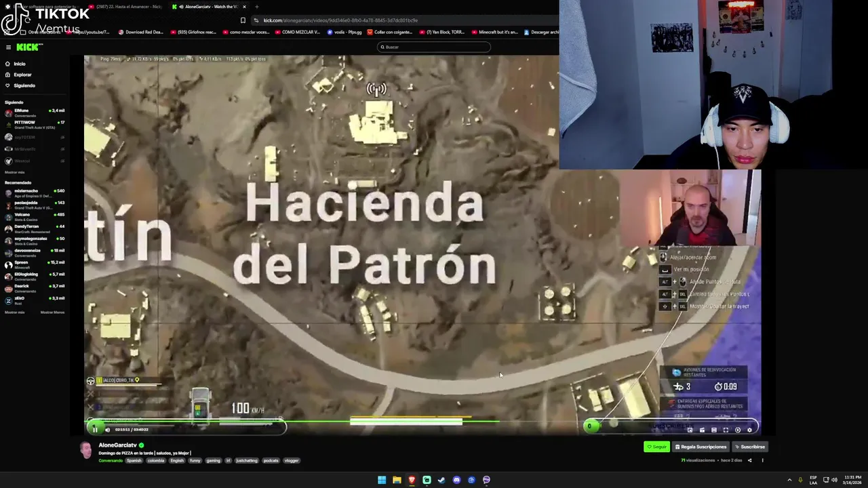Click the Suscribirse button
Image resolution: width=868 pixels, height=488 pixels.
pos(750,447)
